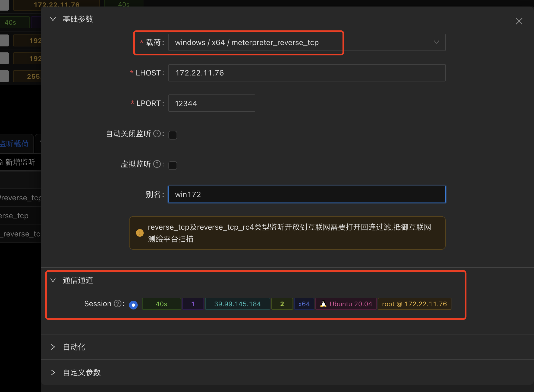Click the warning icon in the alert box
Image resolution: width=534 pixels, height=392 pixels.
[140, 233]
